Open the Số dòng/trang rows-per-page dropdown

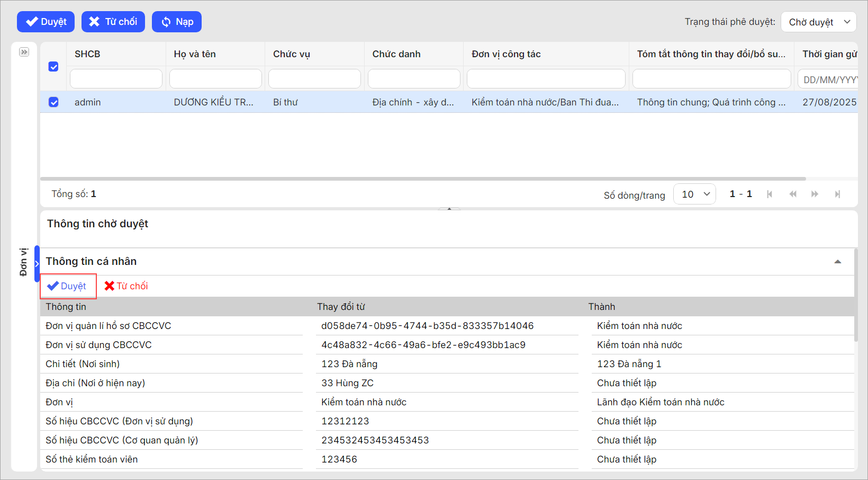pos(694,194)
